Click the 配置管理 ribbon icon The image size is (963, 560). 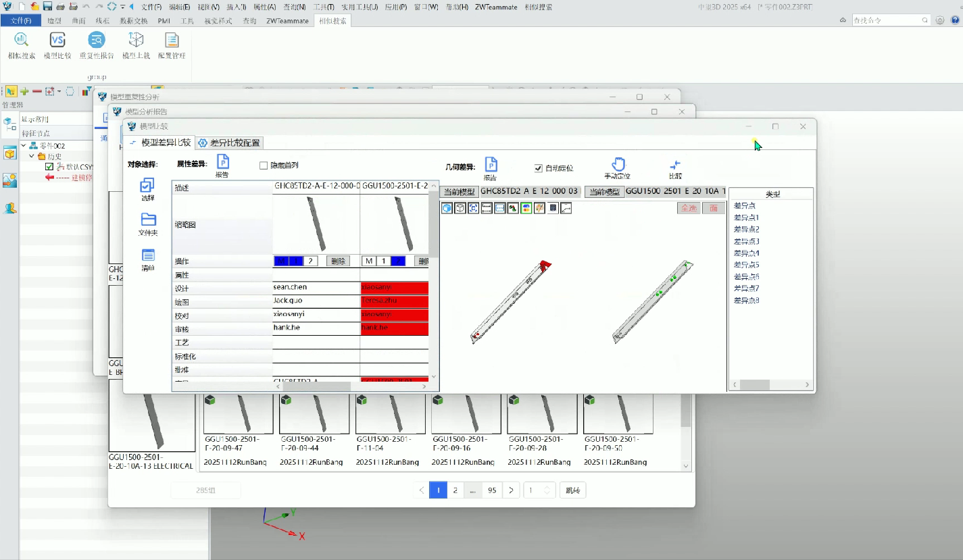click(172, 41)
